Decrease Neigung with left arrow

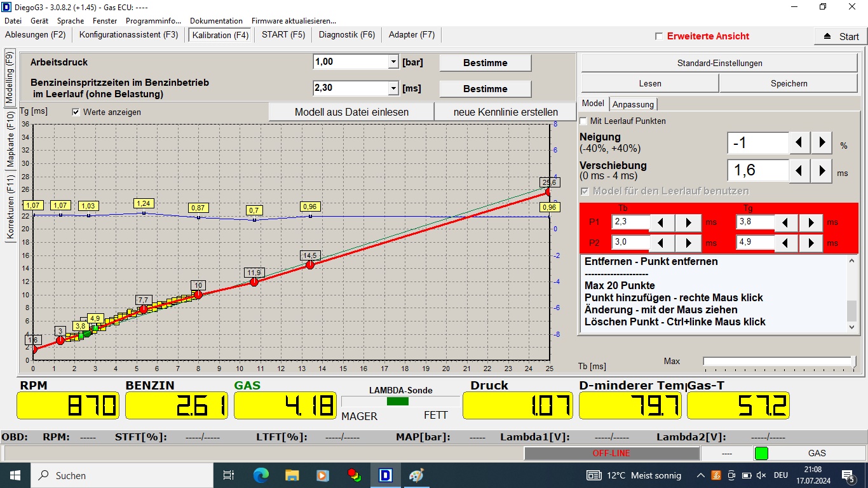pyautogui.click(x=800, y=143)
